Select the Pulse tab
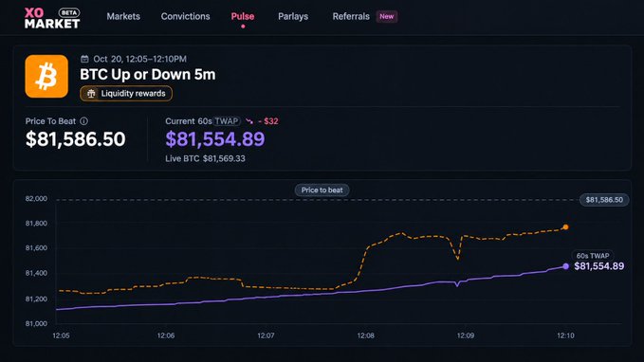 click(242, 16)
